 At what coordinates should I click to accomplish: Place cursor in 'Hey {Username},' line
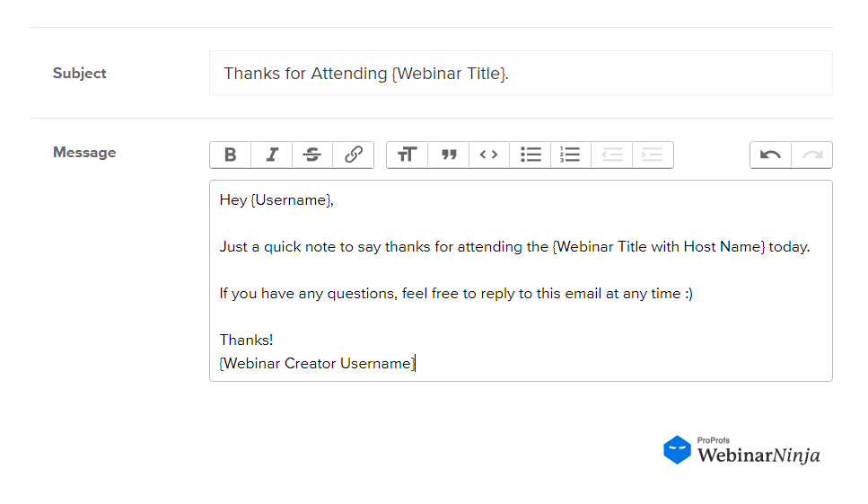pyautogui.click(x=276, y=200)
